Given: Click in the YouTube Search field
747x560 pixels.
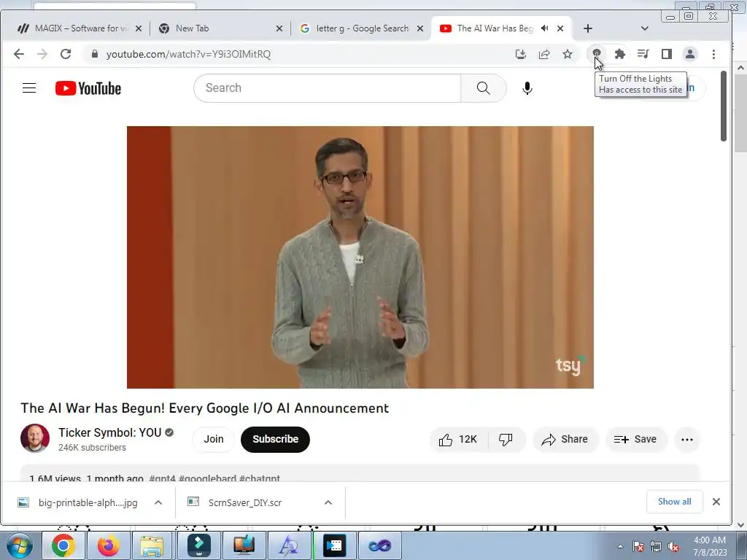Looking at the screenshot, I should tap(329, 88).
